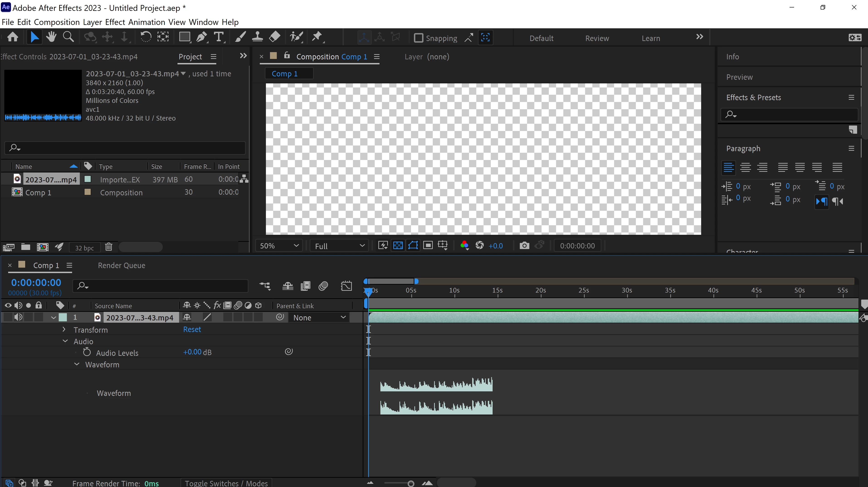Click the Delete selected items trash icon
The image size is (868, 487).
click(109, 247)
